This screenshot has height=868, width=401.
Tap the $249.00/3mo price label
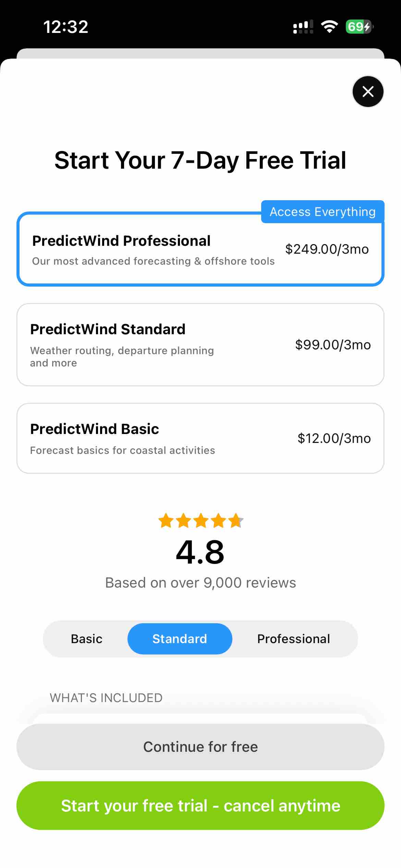[x=327, y=249]
